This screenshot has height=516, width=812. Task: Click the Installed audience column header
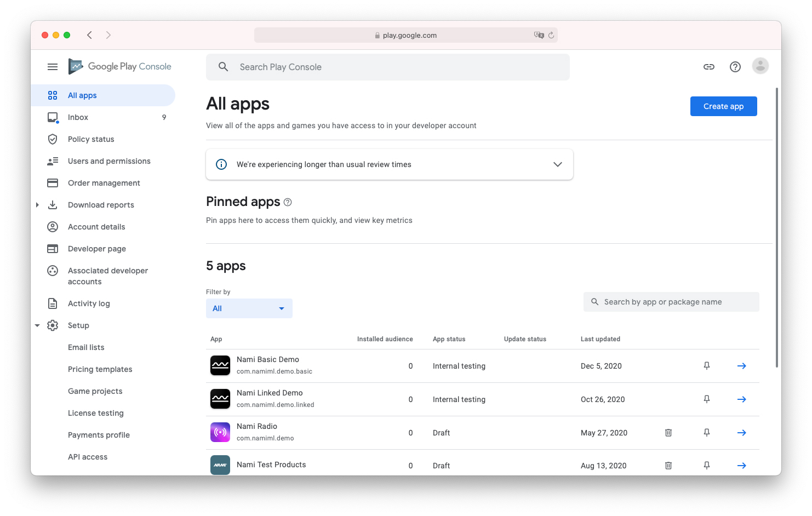(x=385, y=339)
